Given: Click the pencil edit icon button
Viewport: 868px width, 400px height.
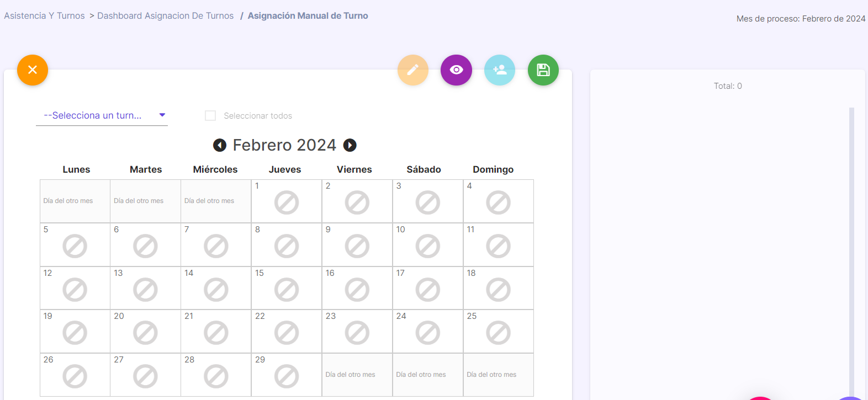Looking at the screenshot, I should pos(413,70).
